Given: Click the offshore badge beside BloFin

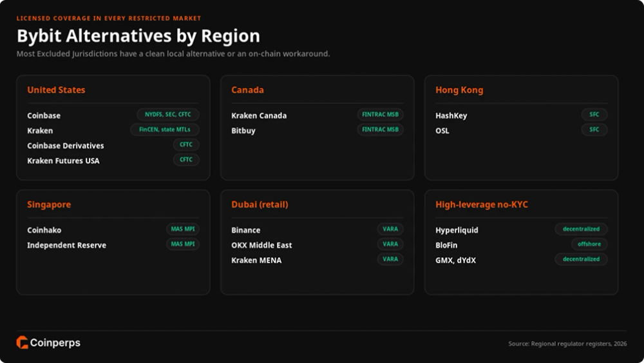Looking at the screenshot, I should point(589,244).
